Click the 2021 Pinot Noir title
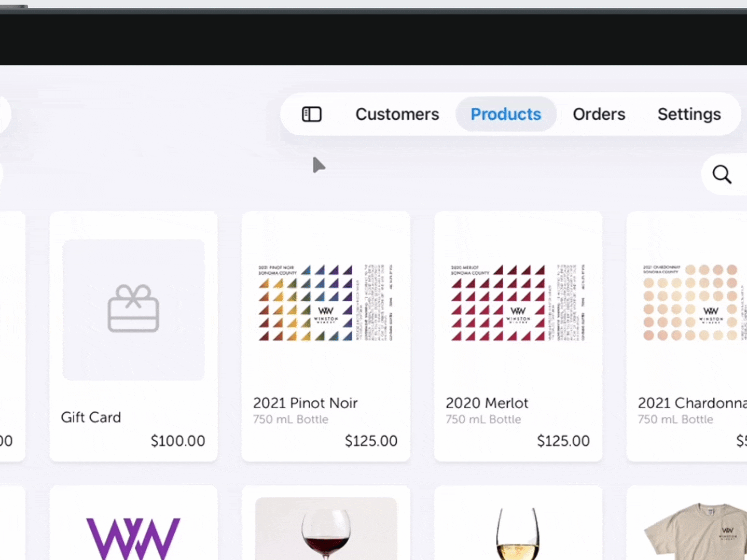 click(305, 403)
